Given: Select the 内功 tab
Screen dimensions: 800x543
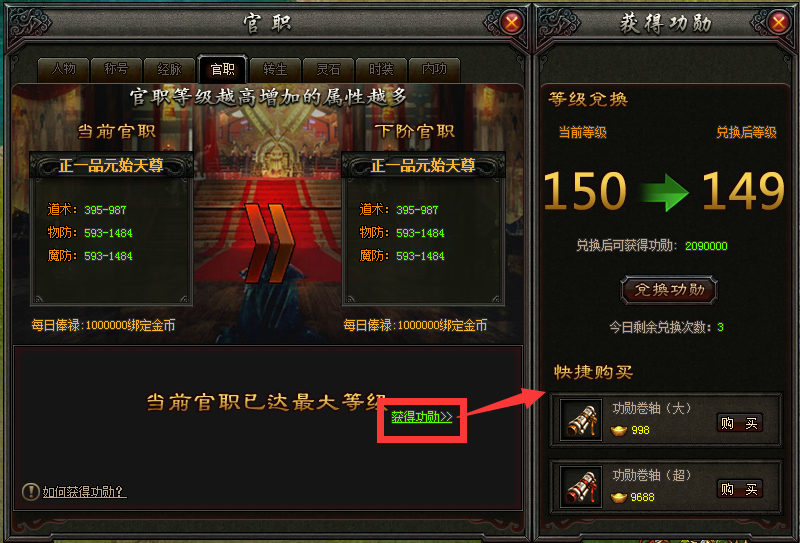Looking at the screenshot, I should 435,69.
